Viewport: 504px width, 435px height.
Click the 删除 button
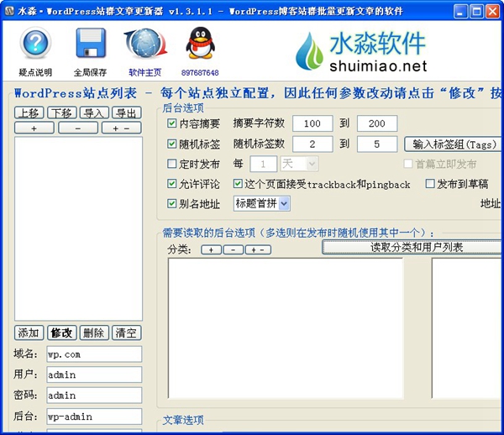tap(94, 333)
